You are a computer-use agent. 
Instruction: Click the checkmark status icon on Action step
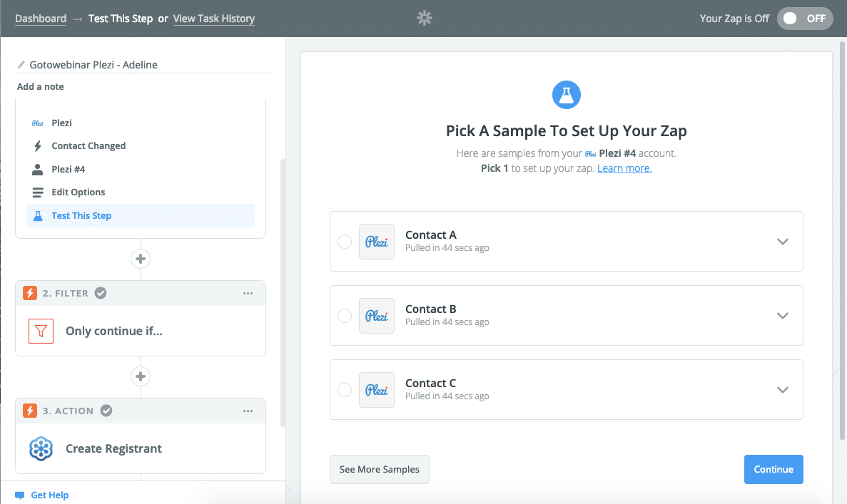[x=106, y=411]
